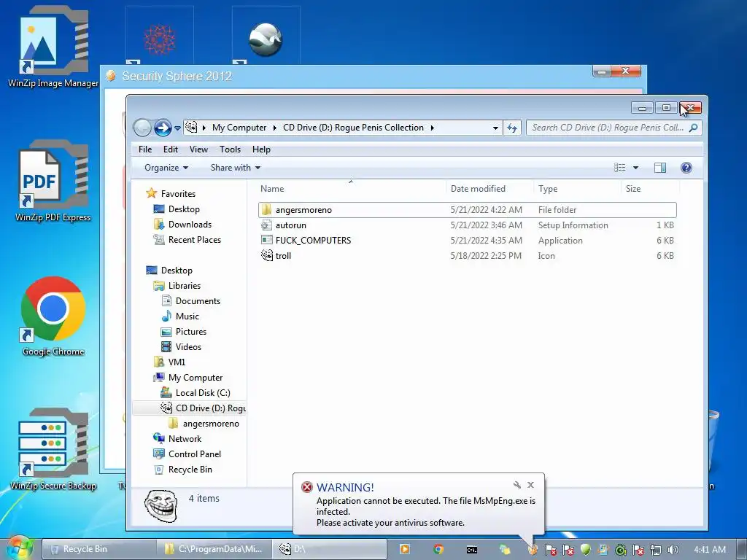
Task: Open the Share with dropdown
Action: coord(236,168)
